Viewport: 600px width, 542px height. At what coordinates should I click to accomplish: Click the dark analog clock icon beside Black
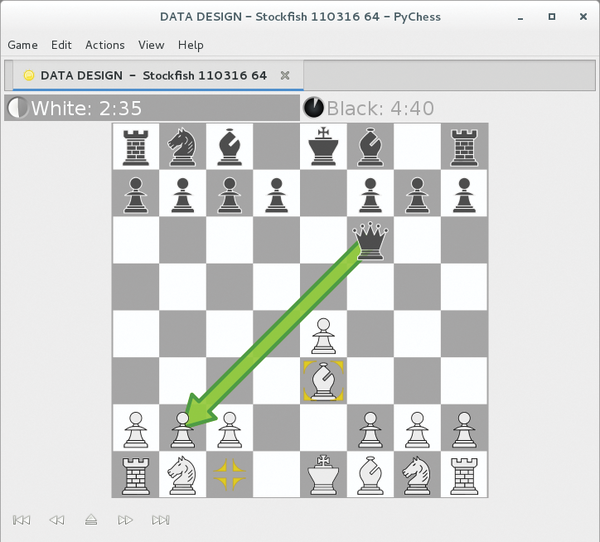pos(313,108)
